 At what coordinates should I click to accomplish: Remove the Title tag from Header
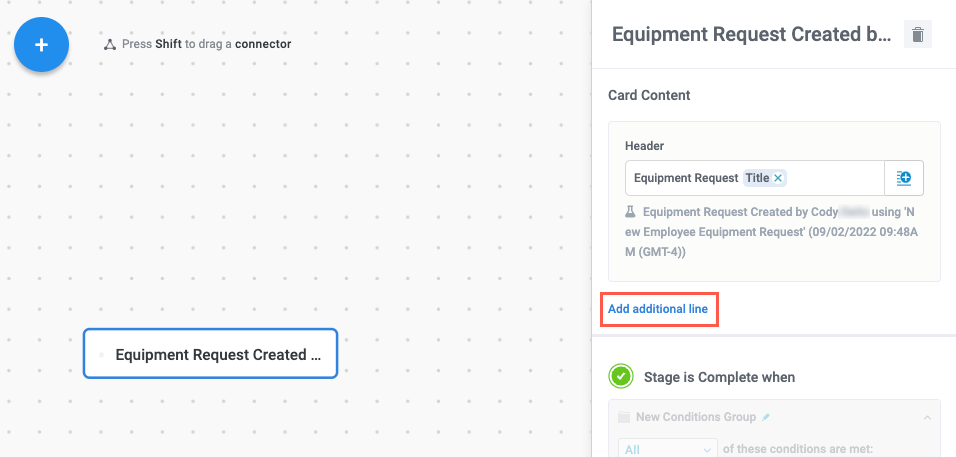pos(779,178)
